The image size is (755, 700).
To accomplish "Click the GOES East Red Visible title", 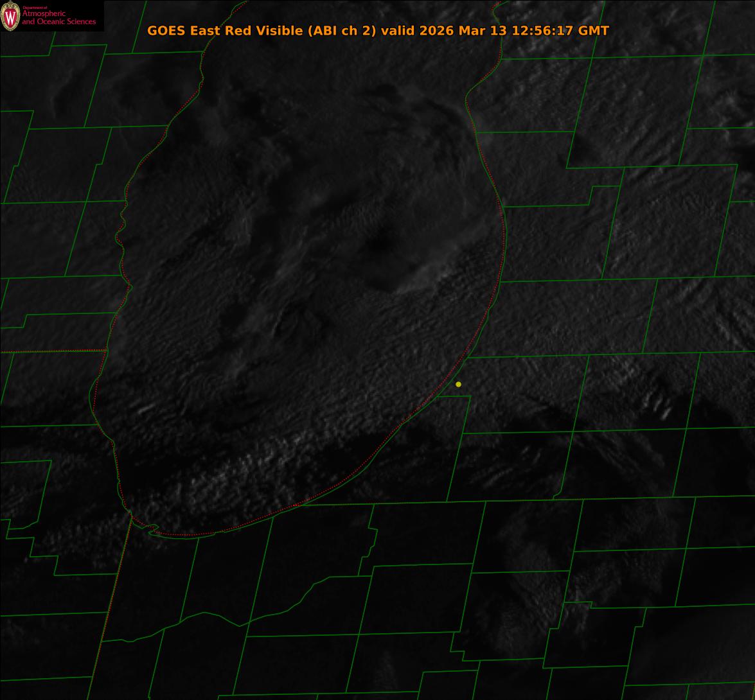I will tap(225, 30).
